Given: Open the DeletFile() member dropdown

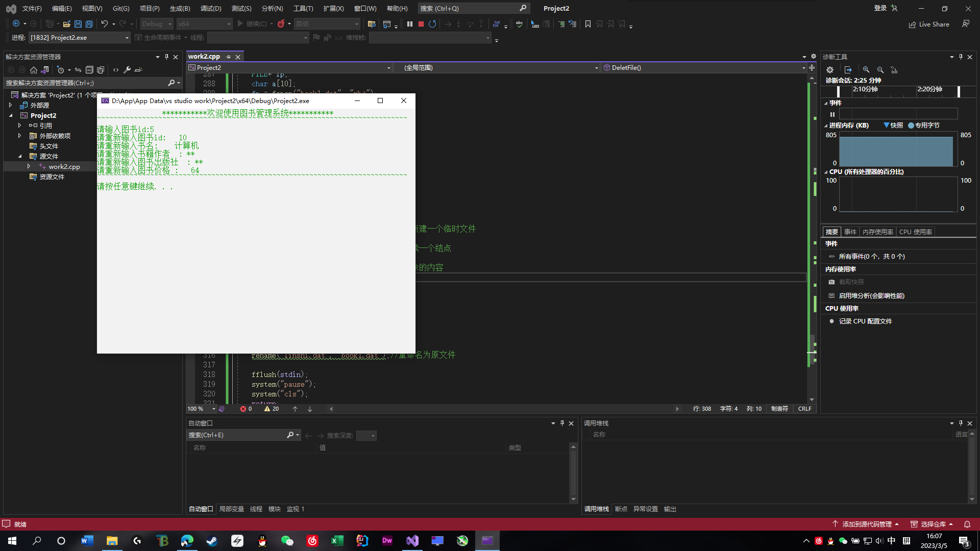Looking at the screenshot, I should [x=803, y=68].
